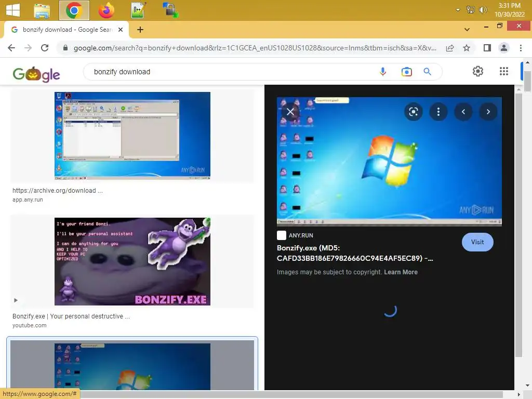Open the clock showing 3:31 PM
The image size is (532, 399).
coord(509,10)
